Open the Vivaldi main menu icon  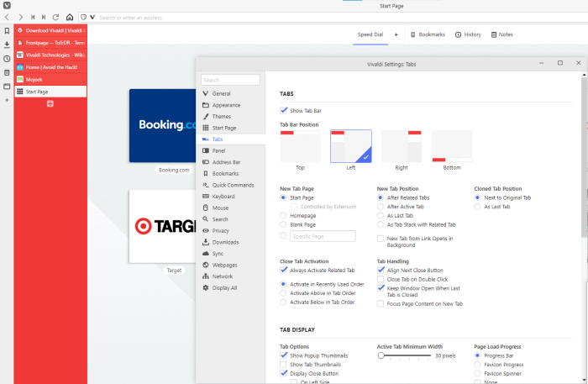(x=7, y=5)
